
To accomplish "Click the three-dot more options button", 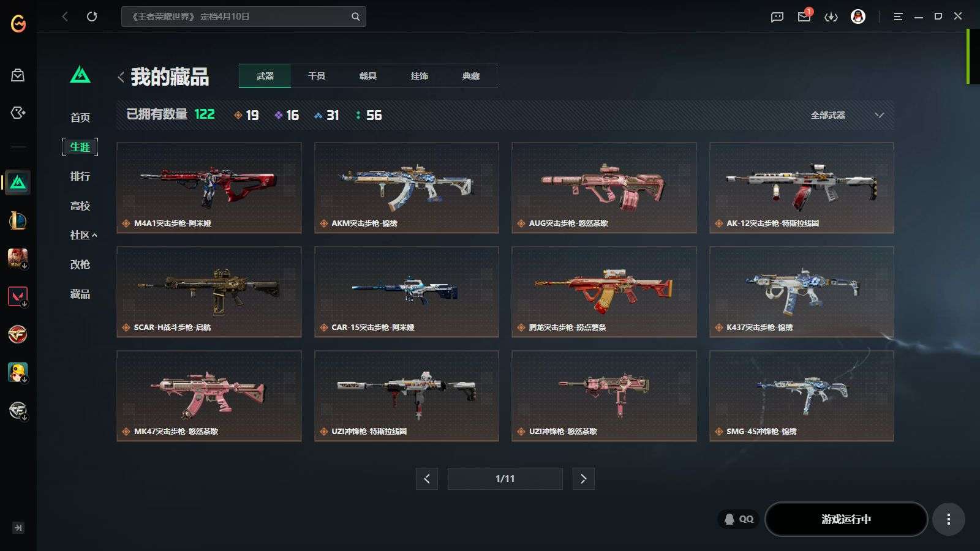I will (x=949, y=519).
